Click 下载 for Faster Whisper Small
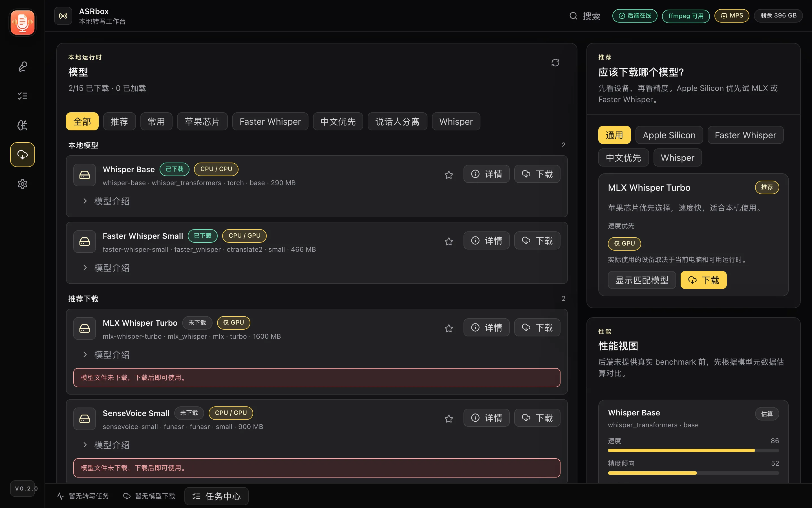 coord(537,240)
